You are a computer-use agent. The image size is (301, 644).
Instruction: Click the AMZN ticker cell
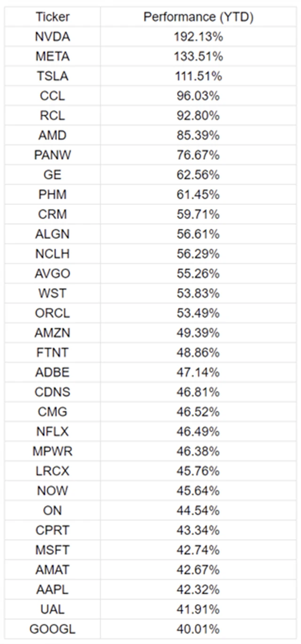coord(52,333)
